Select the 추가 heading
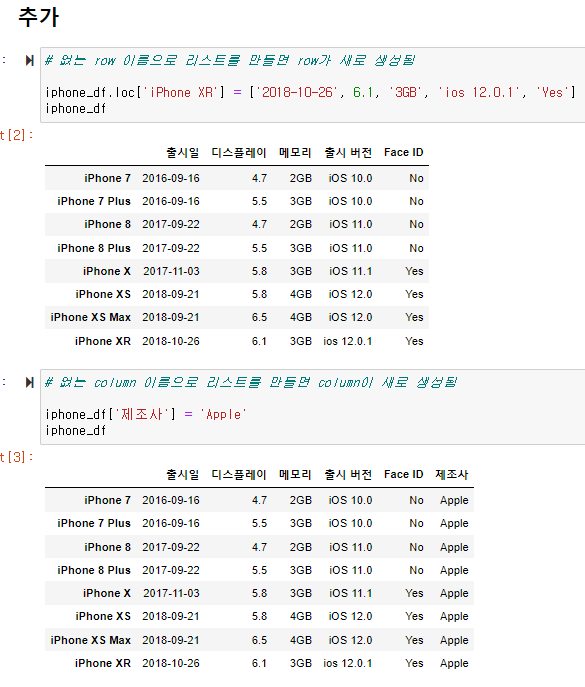 (39, 18)
